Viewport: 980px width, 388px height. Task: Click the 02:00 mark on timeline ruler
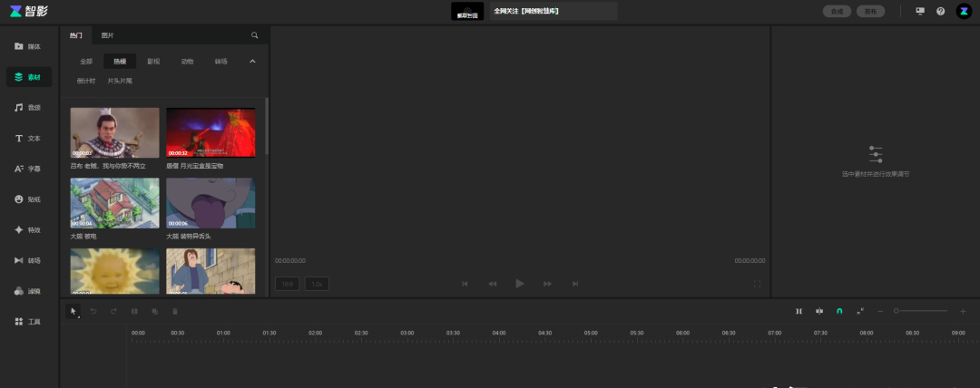pyautogui.click(x=315, y=333)
